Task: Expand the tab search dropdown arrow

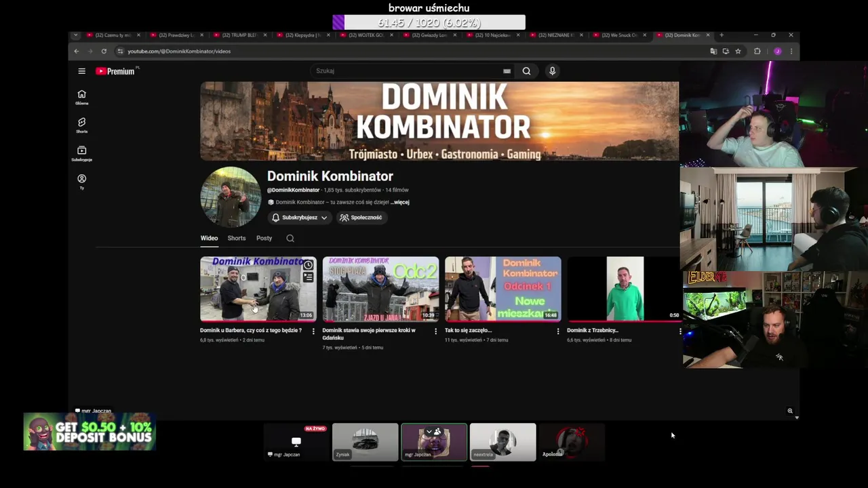Action: point(75,35)
